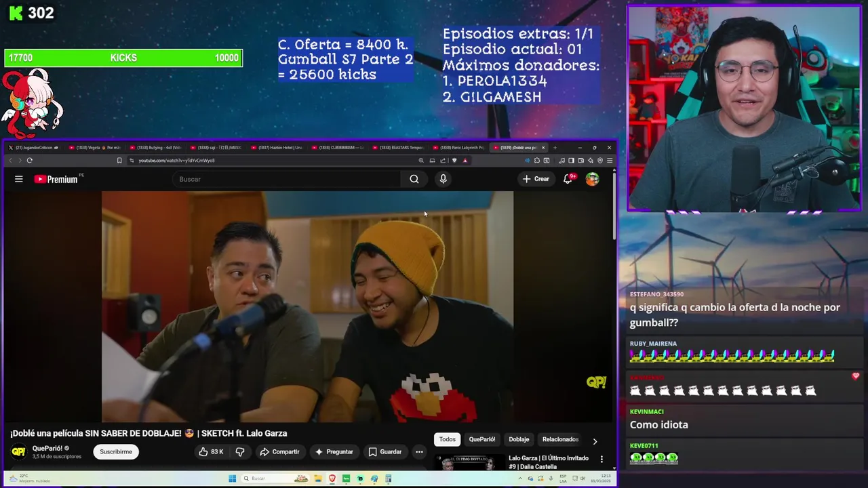The width and height of the screenshot is (868, 488).
Task: Open the Brave Shields lion icon
Action: click(x=454, y=161)
